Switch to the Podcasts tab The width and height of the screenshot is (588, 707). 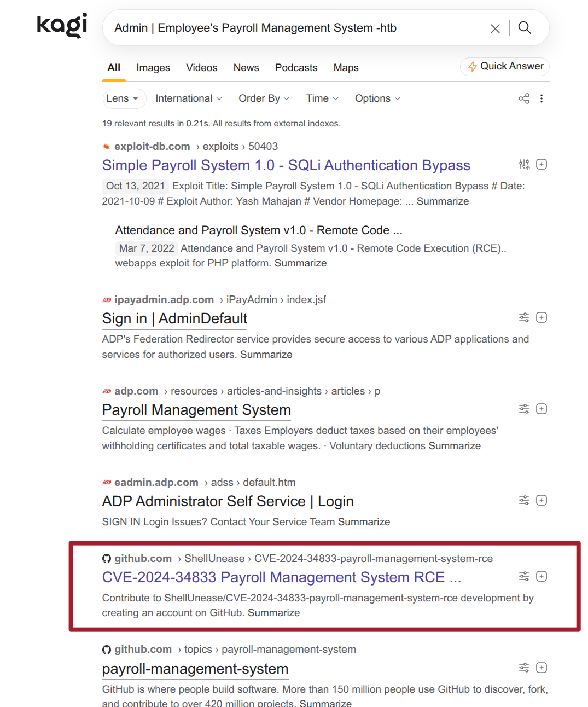click(296, 68)
